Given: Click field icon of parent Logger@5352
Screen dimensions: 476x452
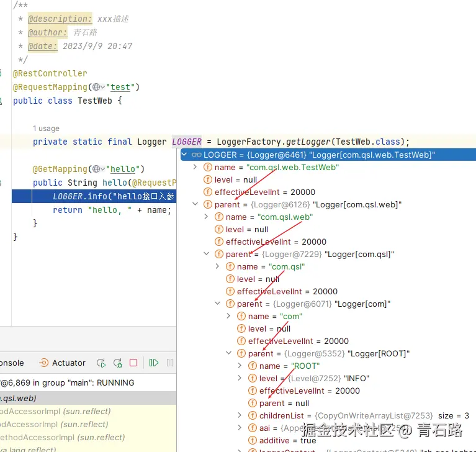Looking at the screenshot, I should 241,353.
